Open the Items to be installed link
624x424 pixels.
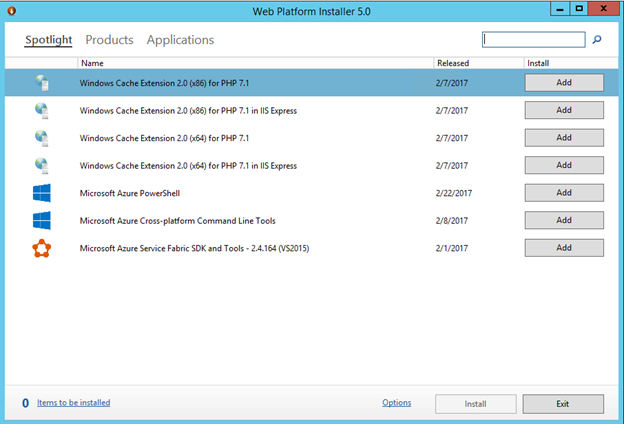point(73,403)
